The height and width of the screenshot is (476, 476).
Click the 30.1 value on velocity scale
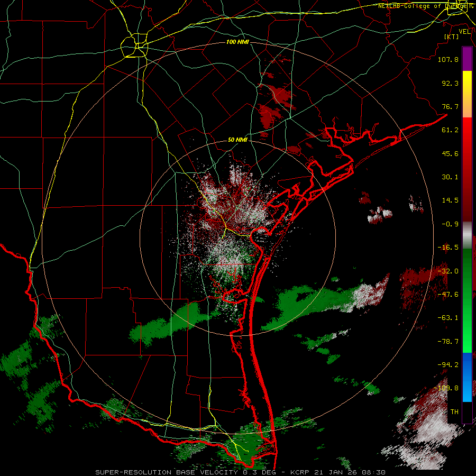pyautogui.click(x=450, y=177)
